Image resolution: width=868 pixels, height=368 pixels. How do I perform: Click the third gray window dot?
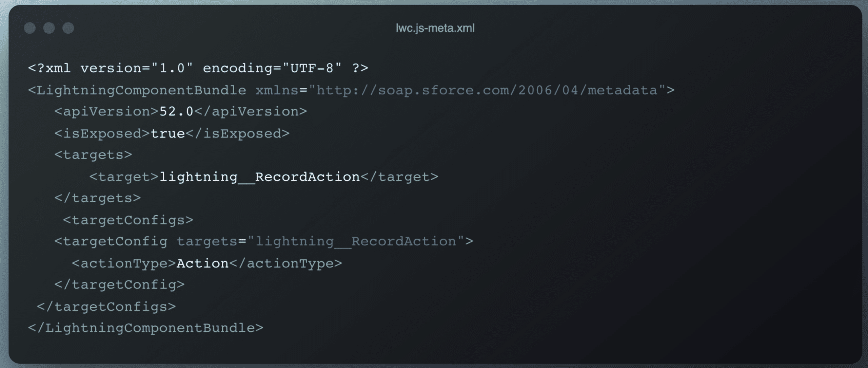click(x=68, y=28)
